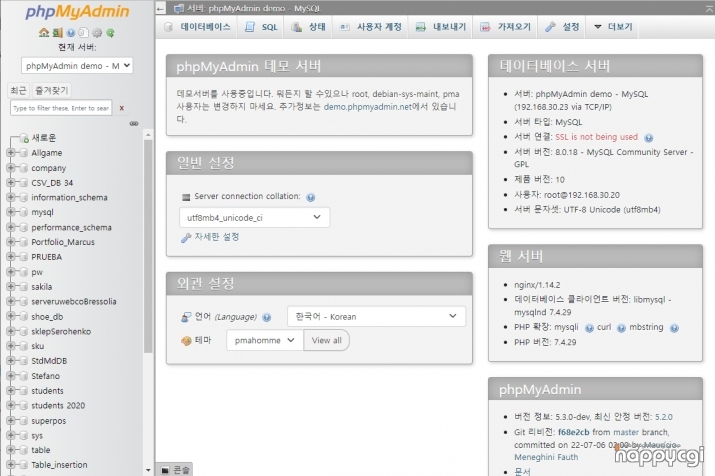Click the new database icon beside 새로운

[x=24, y=138]
